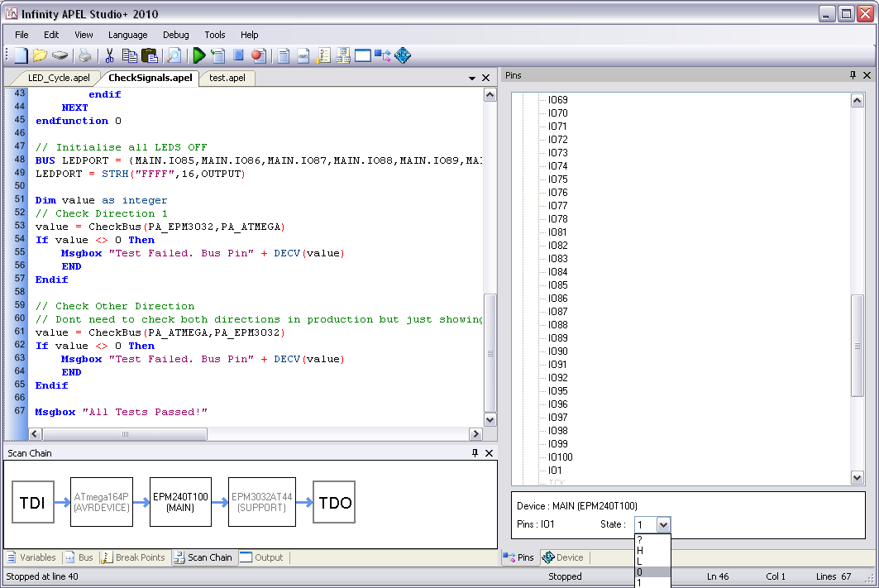Click the scissors Cut icon
The image size is (879, 588).
point(108,55)
